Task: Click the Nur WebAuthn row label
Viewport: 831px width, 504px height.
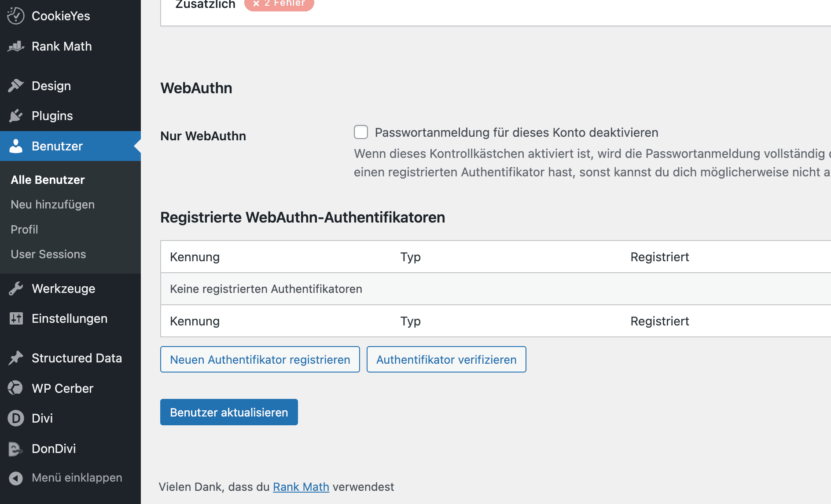Action: [x=203, y=136]
